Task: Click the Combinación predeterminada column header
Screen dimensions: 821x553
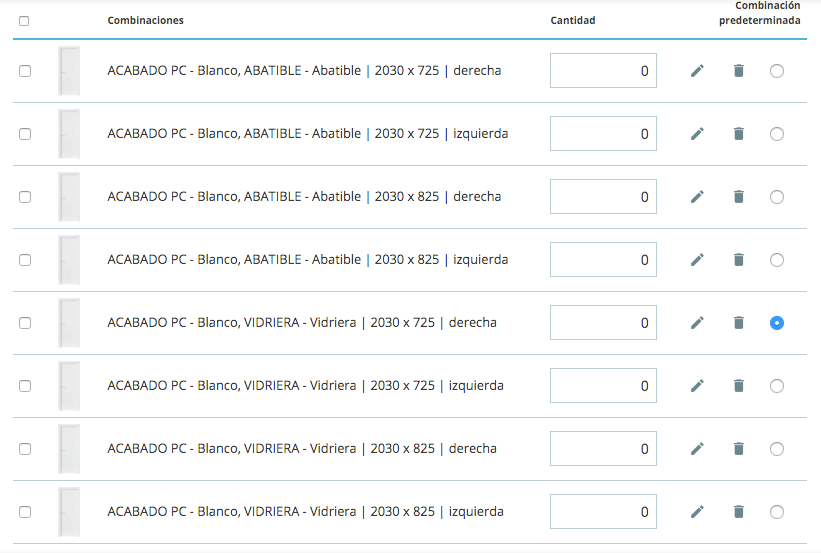Action: [760, 13]
